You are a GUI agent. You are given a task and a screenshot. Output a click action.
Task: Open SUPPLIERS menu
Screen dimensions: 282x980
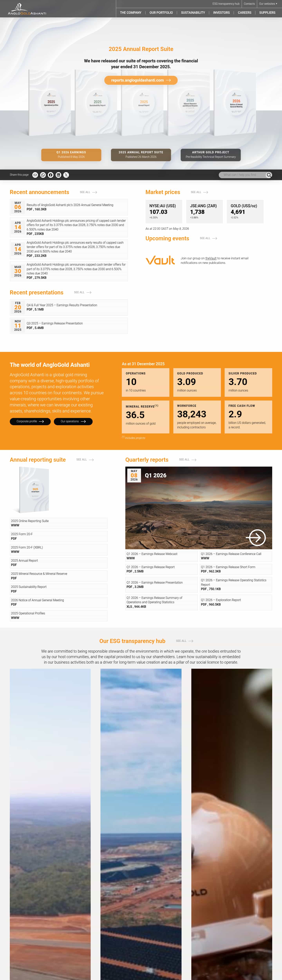pyautogui.click(x=268, y=13)
